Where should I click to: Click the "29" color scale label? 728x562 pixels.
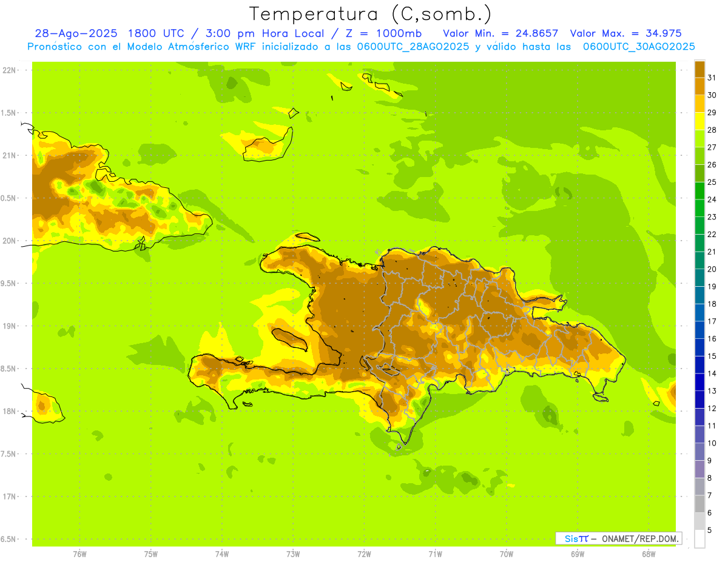pyautogui.click(x=712, y=112)
